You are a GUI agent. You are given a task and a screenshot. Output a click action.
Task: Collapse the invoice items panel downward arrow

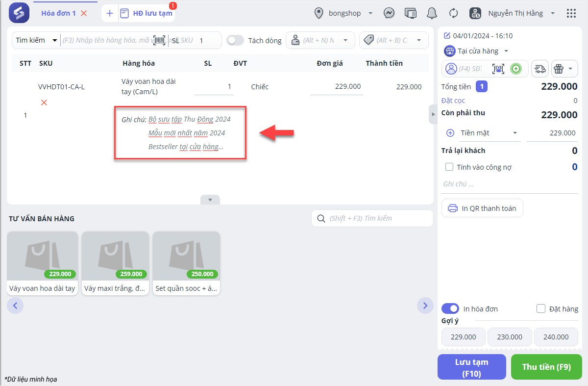[210, 200]
